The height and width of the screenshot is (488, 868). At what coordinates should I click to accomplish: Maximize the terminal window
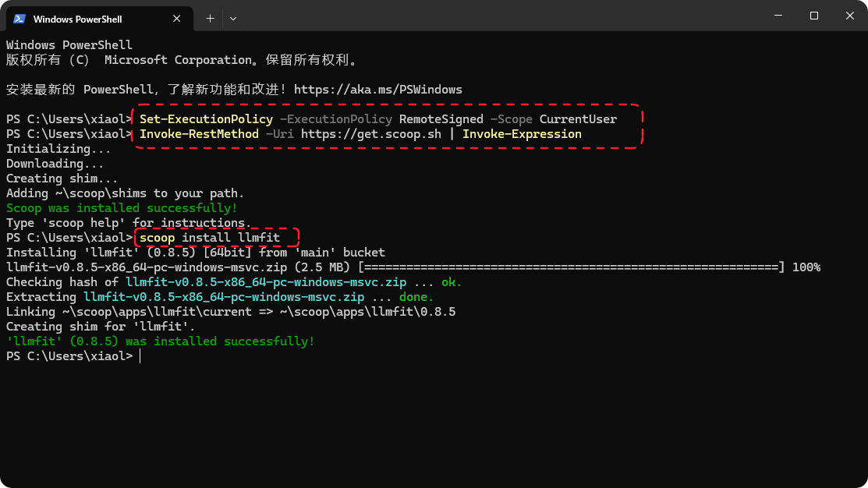814,16
